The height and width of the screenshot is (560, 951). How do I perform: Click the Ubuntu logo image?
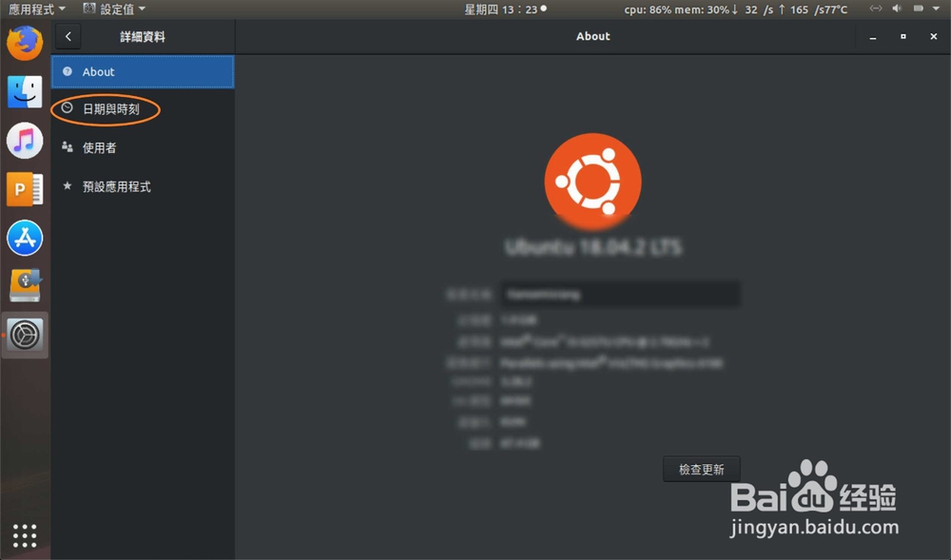tap(592, 182)
